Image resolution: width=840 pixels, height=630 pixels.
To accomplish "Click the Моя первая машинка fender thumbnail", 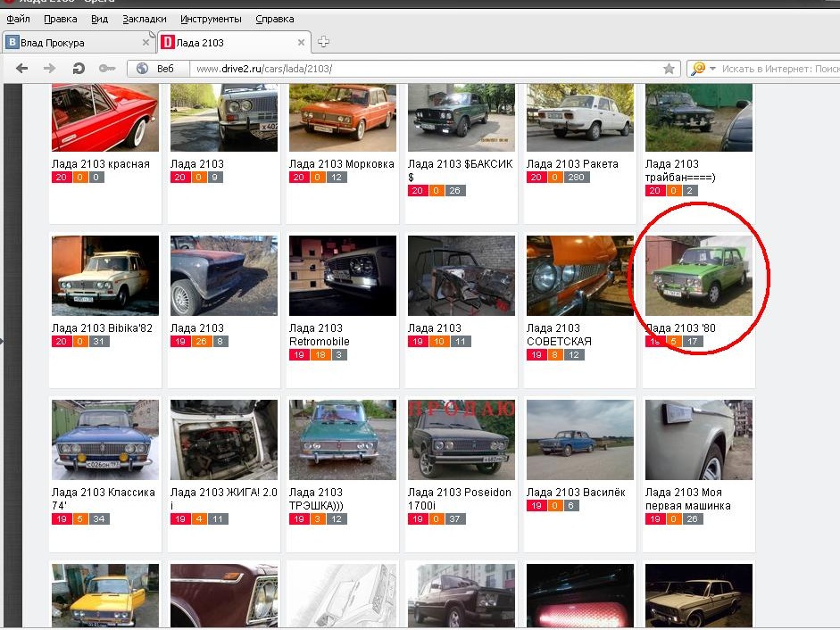I will click(x=699, y=440).
